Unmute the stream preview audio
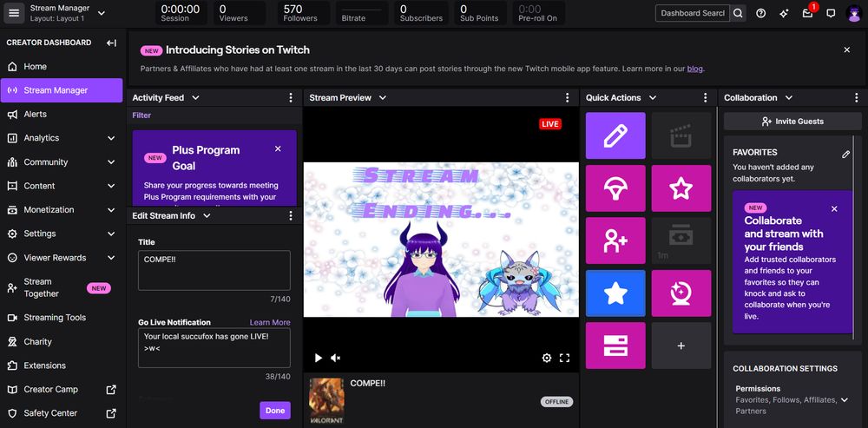Screen dimensions: 868x428 tap(335, 359)
